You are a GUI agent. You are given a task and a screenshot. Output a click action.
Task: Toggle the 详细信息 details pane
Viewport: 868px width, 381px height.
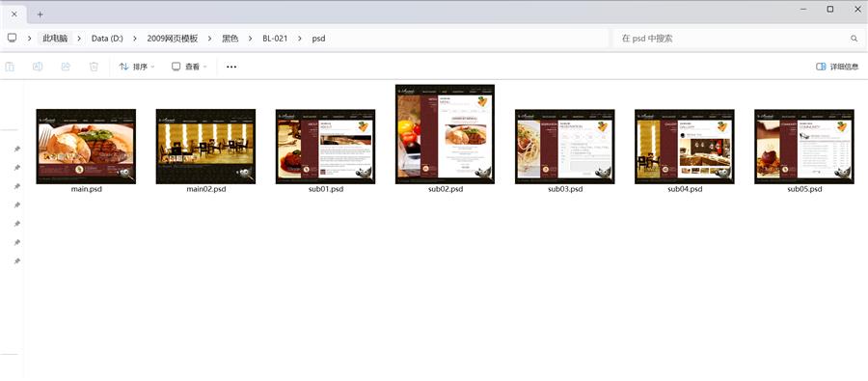837,67
